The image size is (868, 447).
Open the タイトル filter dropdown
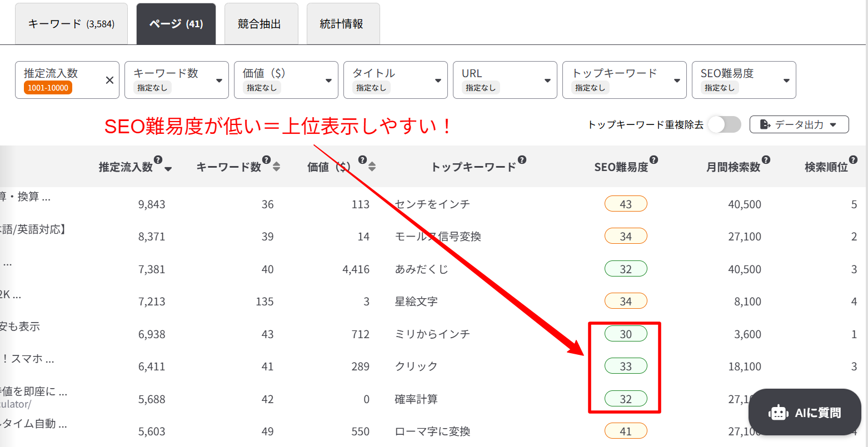(x=395, y=80)
